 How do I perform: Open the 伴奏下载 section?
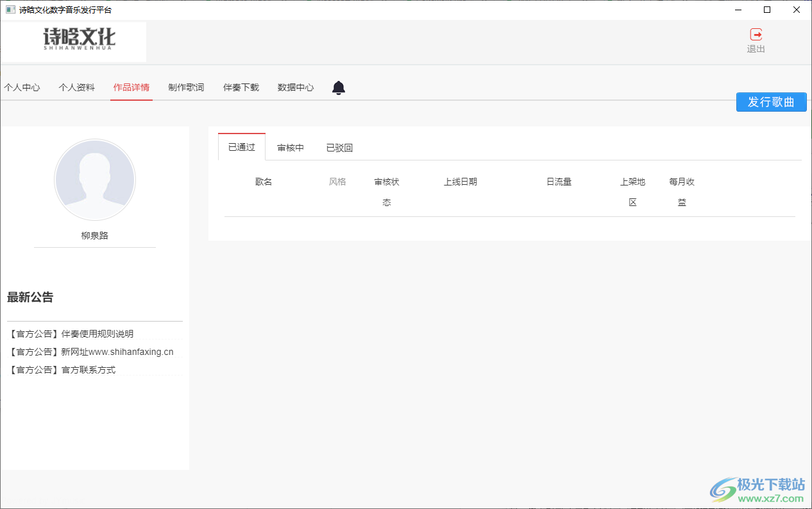[241, 87]
